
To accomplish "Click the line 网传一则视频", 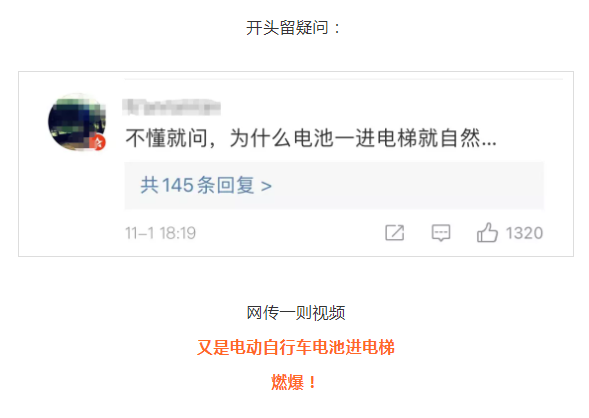I will click(x=295, y=312).
